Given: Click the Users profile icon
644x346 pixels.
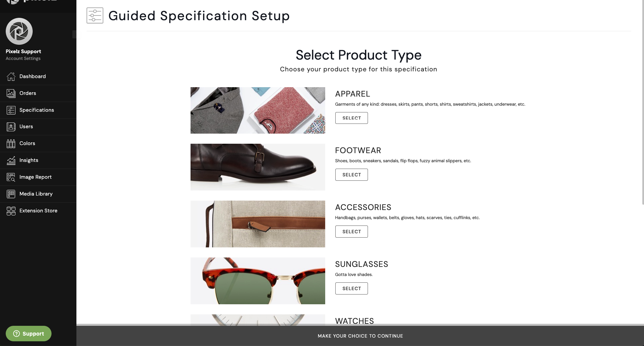Looking at the screenshot, I should pyautogui.click(x=11, y=127).
